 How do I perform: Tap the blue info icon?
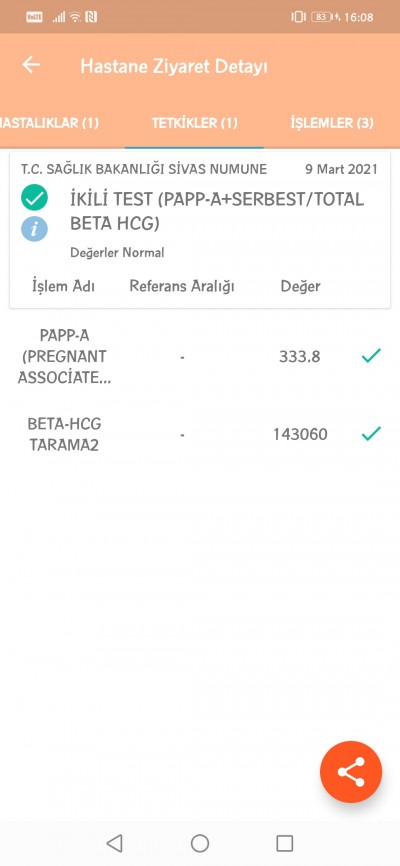(34, 229)
